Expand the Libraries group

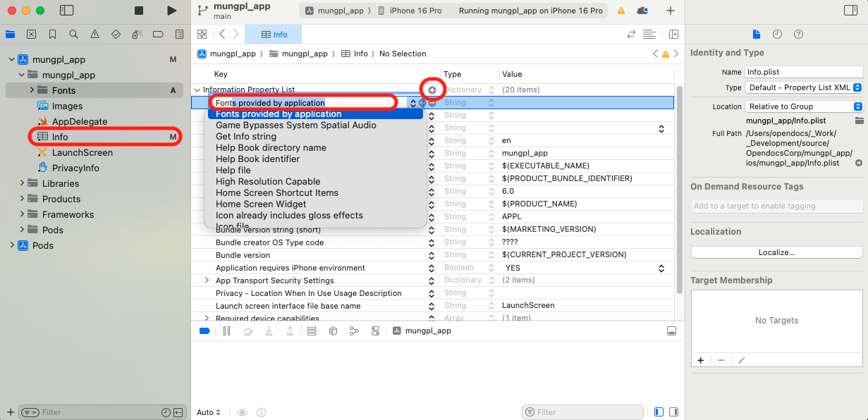tap(21, 183)
